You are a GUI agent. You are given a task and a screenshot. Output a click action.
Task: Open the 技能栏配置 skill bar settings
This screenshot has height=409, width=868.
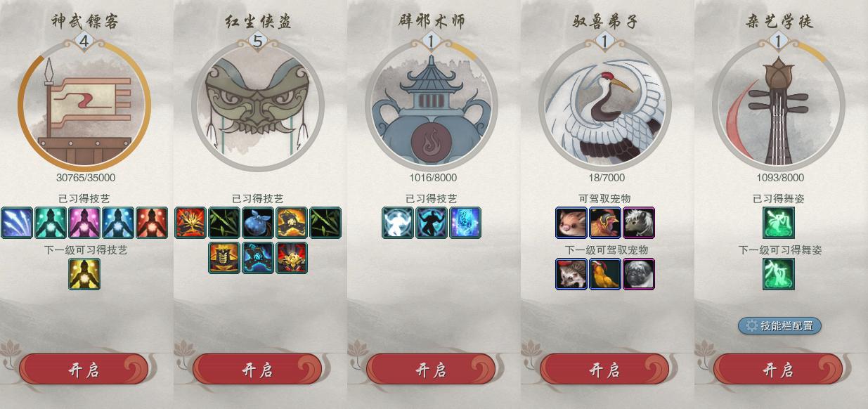click(x=779, y=326)
